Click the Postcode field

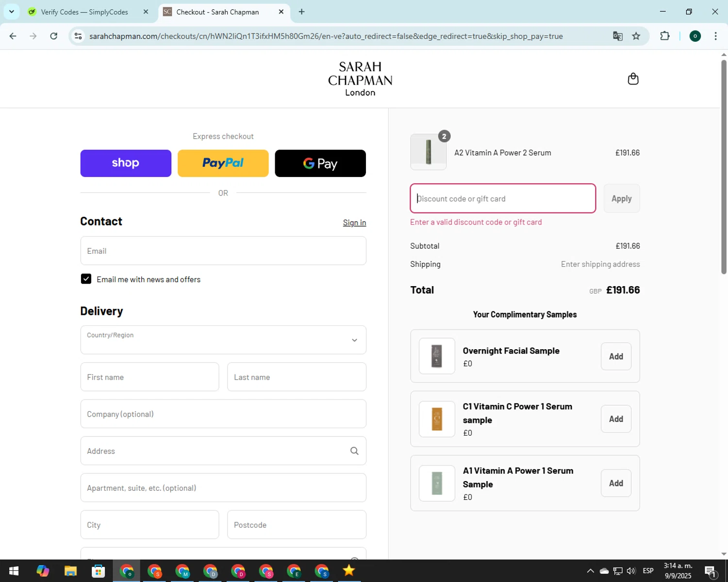pyautogui.click(x=297, y=525)
